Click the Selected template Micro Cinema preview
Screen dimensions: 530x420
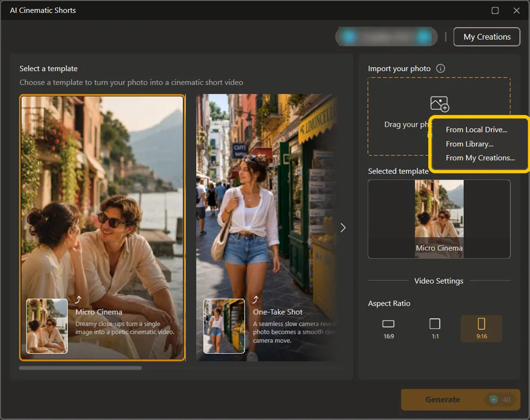coord(439,219)
